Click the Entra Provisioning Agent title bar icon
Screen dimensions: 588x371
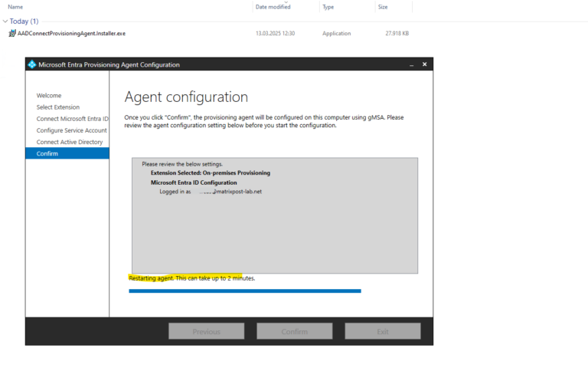point(32,64)
